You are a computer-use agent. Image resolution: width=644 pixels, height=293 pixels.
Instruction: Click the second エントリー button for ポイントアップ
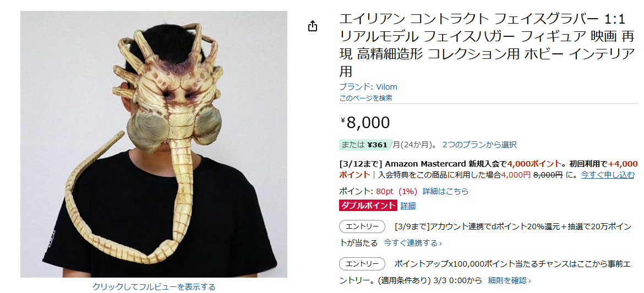coord(362,264)
